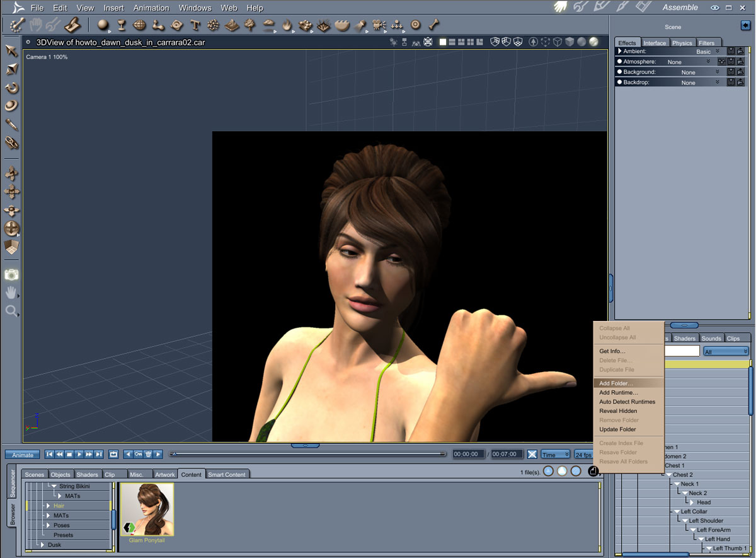This screenshot has width=756, height=558.
Task: Toggle the Backdrop effect radio dot
Action: click(x=620, y=82)
